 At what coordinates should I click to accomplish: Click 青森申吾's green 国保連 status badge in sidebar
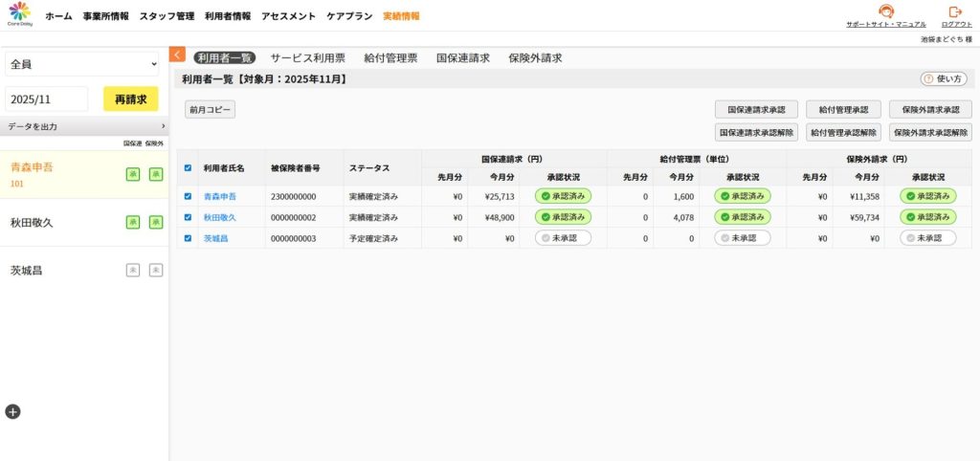coord(135,173)
